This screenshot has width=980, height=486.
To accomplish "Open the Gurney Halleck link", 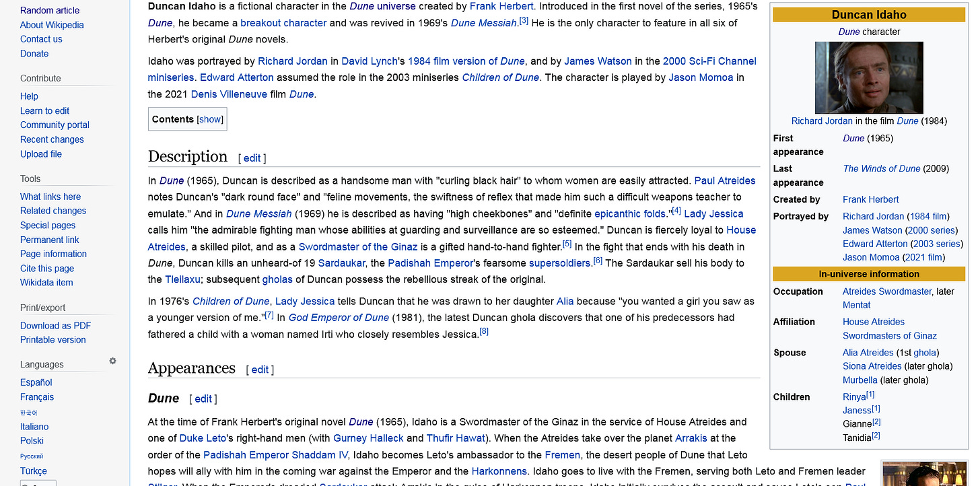I will tap(368, 438).
